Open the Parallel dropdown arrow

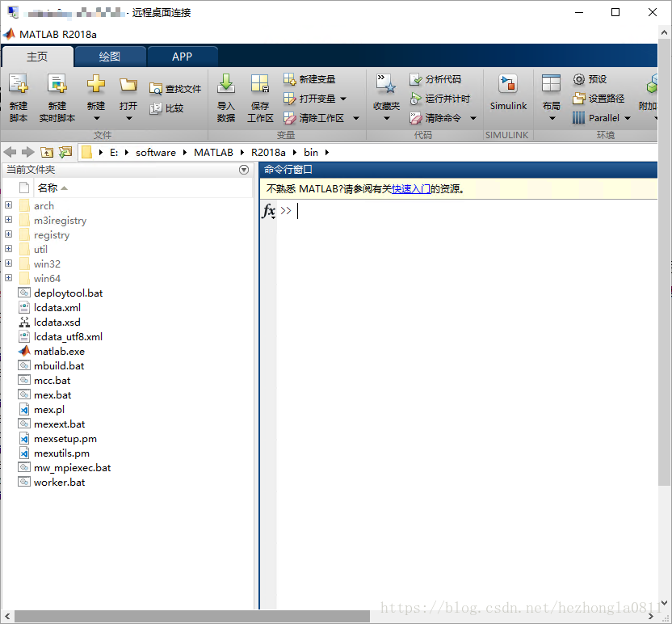pyautogui.click(x=628, y=118)
